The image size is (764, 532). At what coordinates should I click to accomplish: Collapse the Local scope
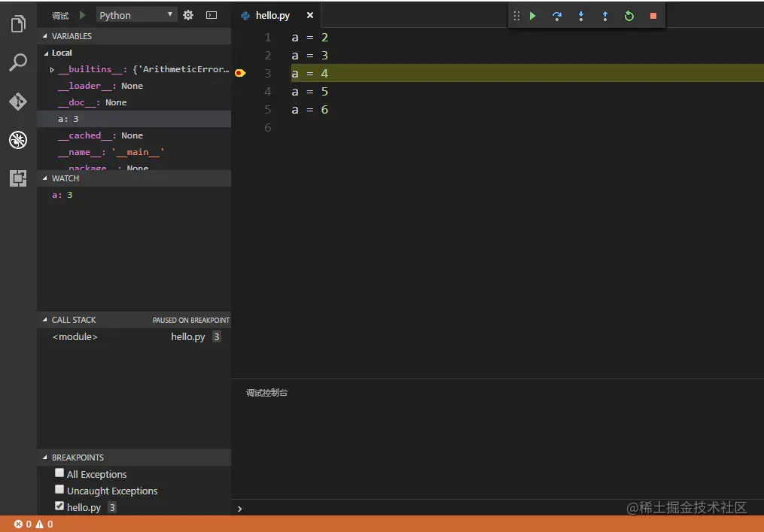46,53
